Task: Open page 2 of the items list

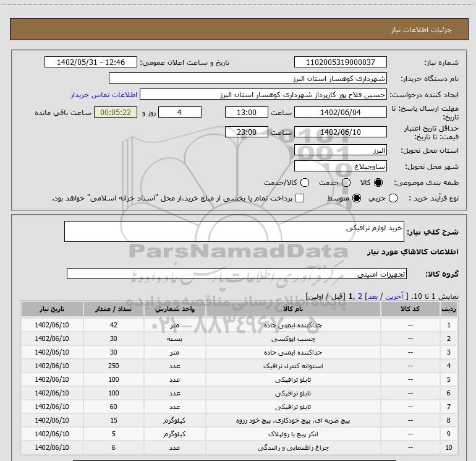Action: [360, 296]
